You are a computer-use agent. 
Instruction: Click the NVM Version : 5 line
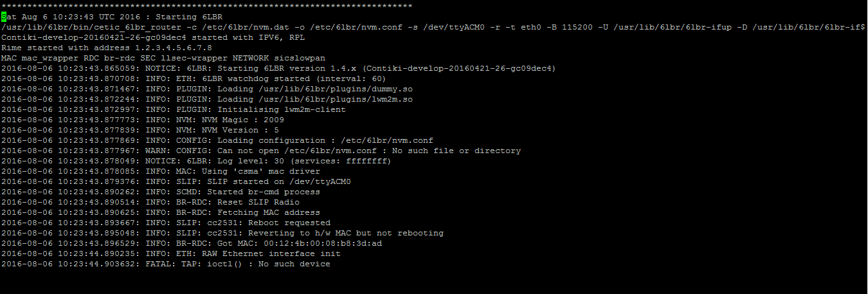[140, 130]
